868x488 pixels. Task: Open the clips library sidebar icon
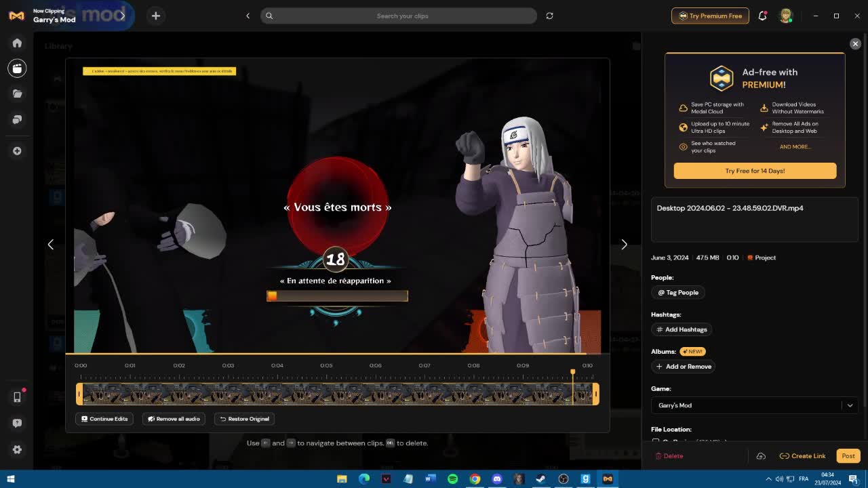click(17, 68)
